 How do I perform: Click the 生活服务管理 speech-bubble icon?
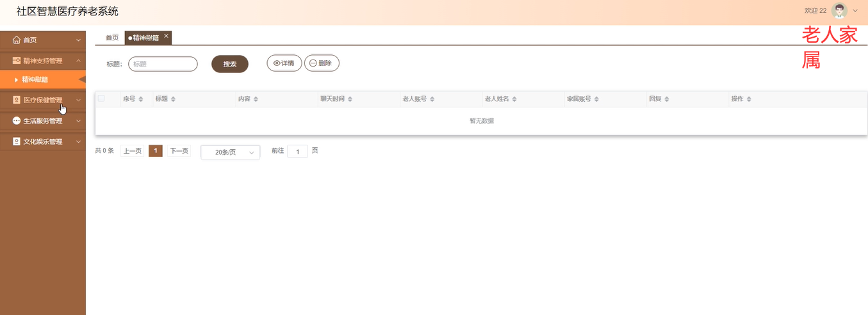(x=17, y=120)
